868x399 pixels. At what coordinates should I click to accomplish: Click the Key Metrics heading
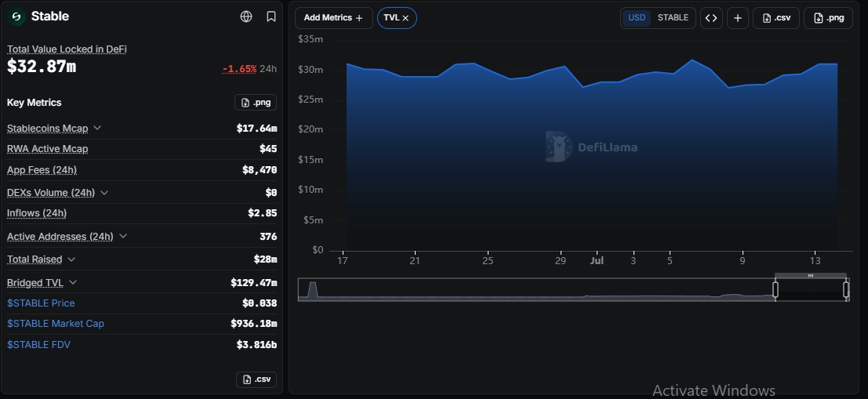point(35,103)
